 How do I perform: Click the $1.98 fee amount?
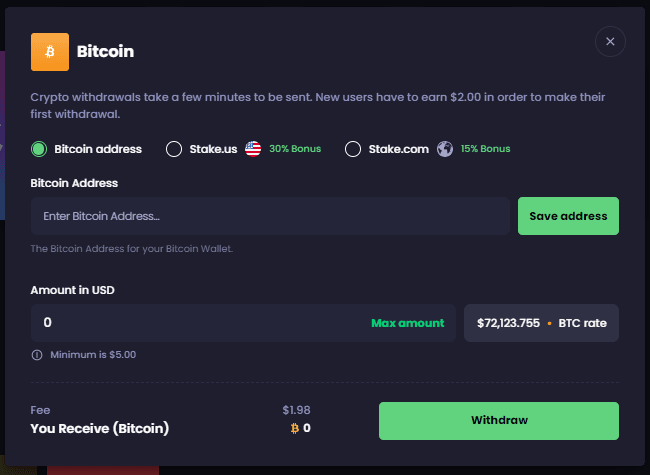(x=296, y=410)
